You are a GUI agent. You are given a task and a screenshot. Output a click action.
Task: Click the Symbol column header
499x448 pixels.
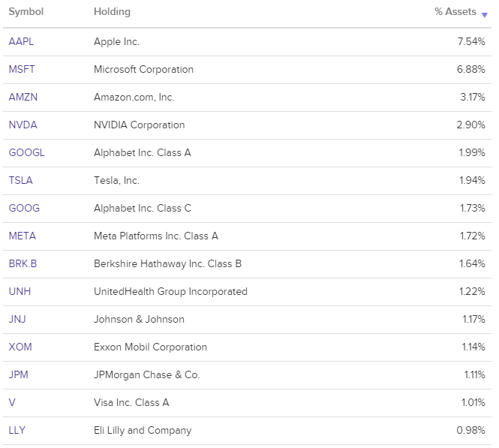(26, 12)
